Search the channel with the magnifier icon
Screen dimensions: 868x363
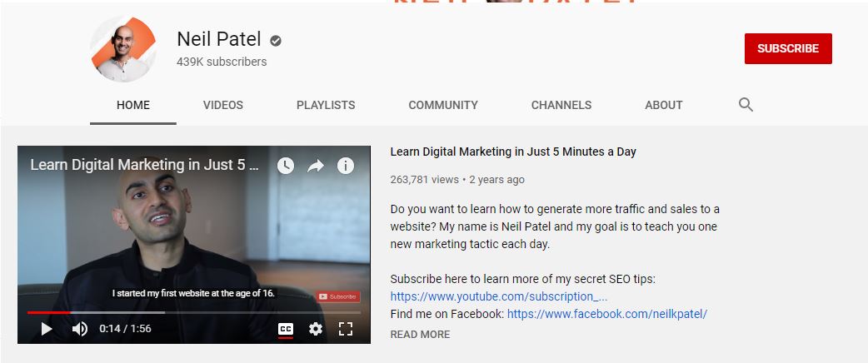tap(746, 105)
